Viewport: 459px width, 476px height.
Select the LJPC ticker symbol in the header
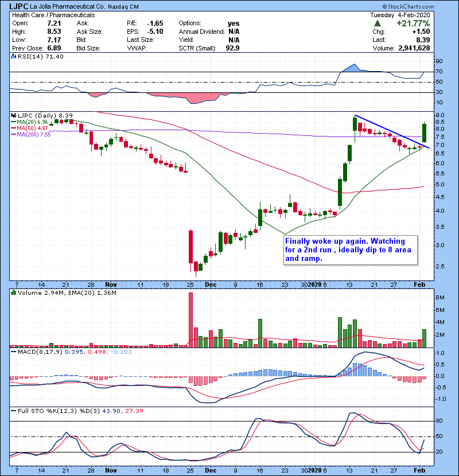pos(19,6)
